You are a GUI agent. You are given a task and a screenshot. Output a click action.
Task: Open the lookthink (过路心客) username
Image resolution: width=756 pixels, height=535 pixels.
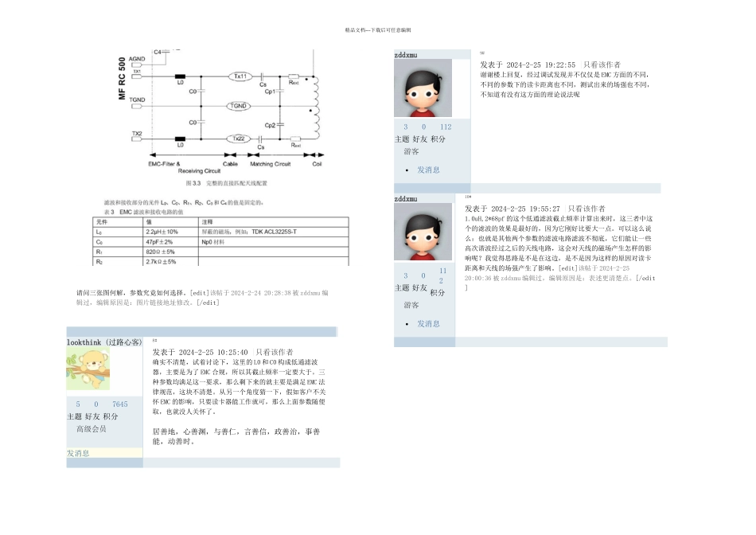(x=104, y=342)
